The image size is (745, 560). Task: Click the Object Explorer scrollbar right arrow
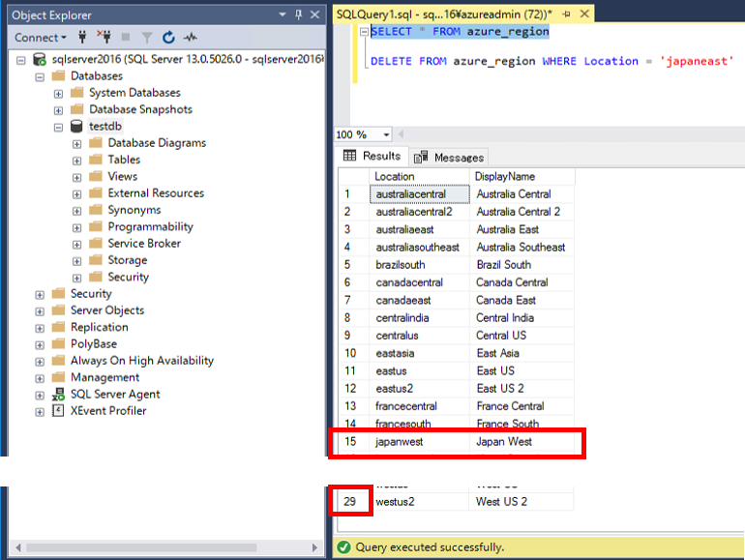[x=314, y=547]
